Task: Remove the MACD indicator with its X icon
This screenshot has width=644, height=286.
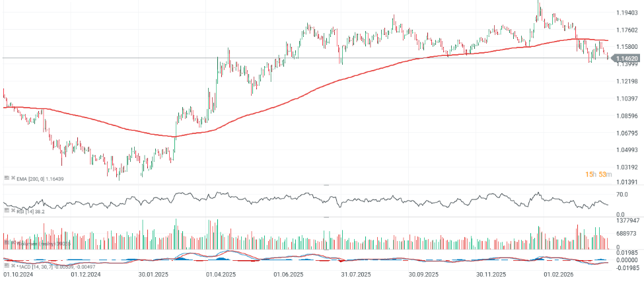Action: [13, 266]
